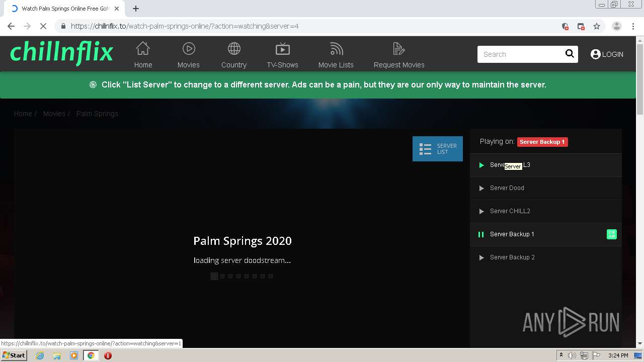Click the page vertical scrollbar
This screenshot has width=644, height=362.
point(640,79)
